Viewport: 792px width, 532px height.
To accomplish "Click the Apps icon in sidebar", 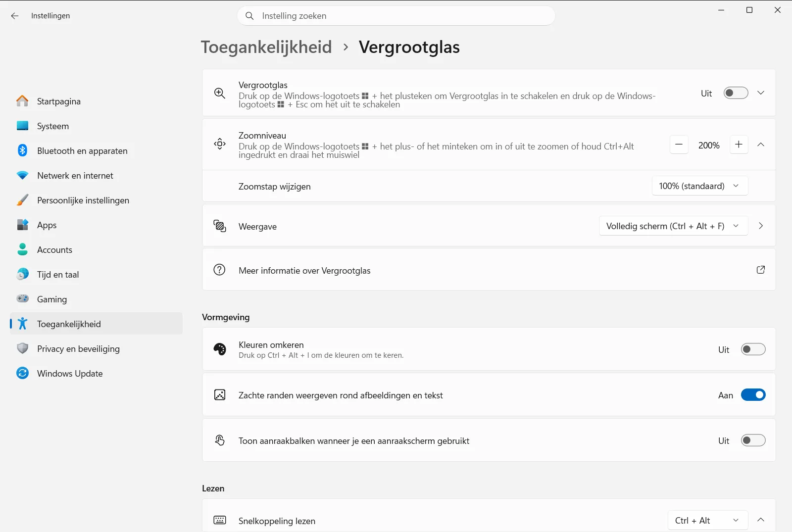I will click(22, 225).
